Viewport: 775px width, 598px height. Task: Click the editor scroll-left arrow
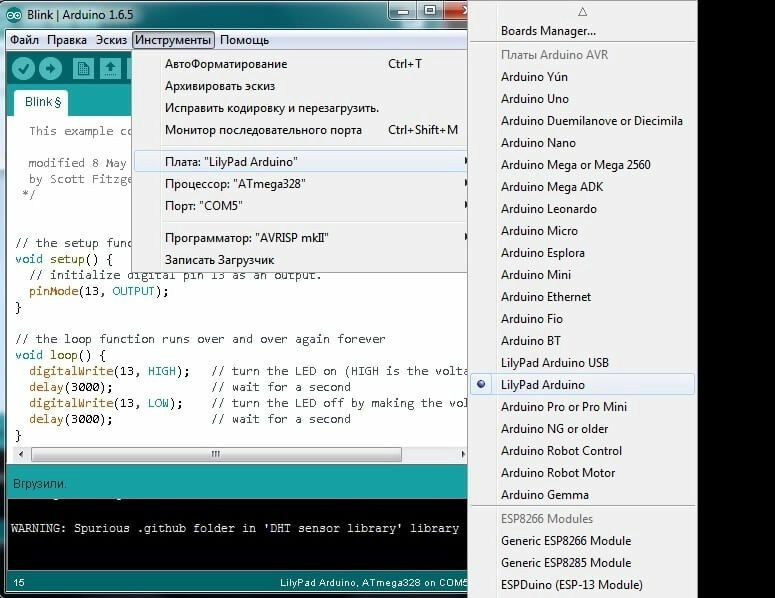20,454
